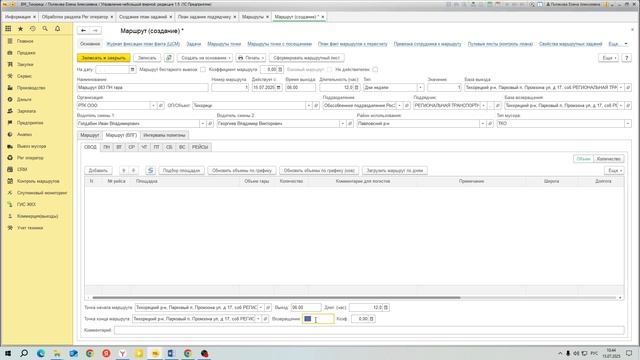The width and height of the screenshot is (640, 360).
Task: Open the Водитель смены 1 linked record icon
Action: tap(210, 123)
